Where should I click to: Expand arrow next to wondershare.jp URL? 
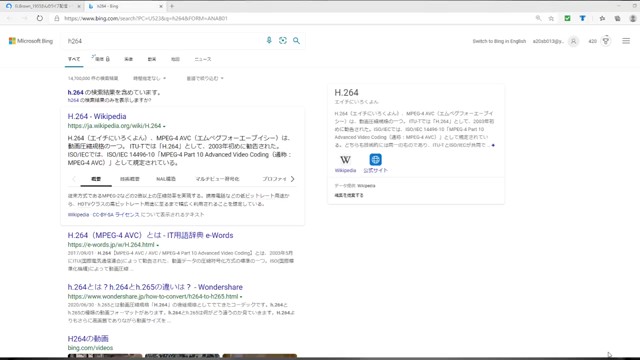pyautogui.click(x=241, y=297)
